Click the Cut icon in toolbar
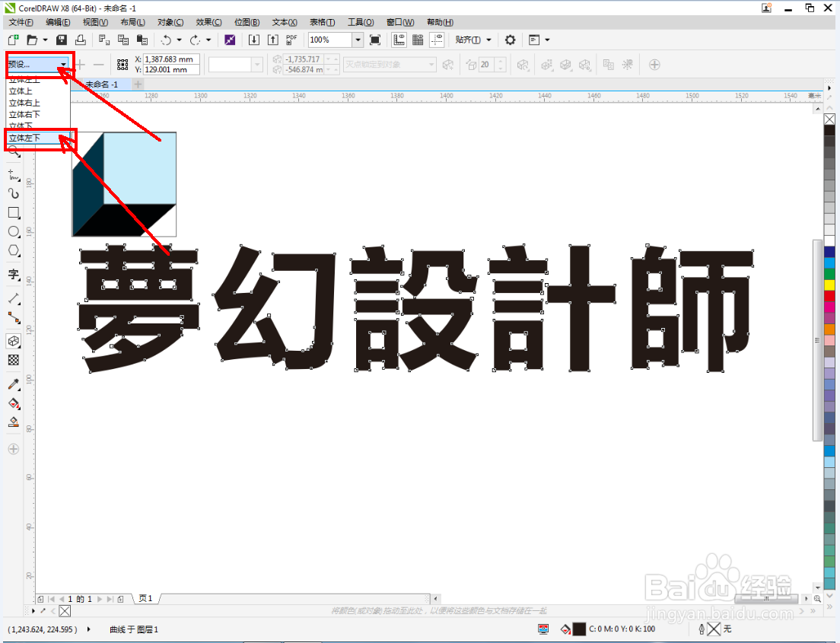Image resolution: width=840 pixels, height=643 pixels. (104, 40)
